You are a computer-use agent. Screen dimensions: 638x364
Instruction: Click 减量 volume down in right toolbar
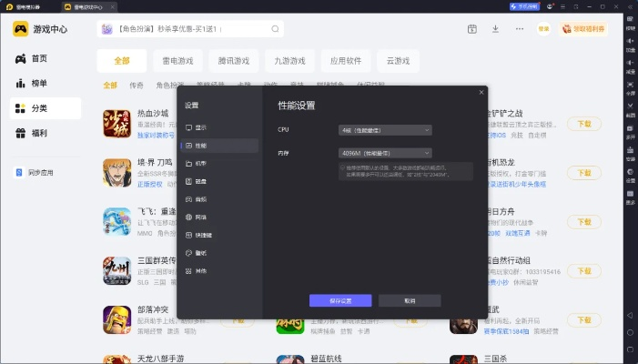pyautogui.click(x=631, y=66)
